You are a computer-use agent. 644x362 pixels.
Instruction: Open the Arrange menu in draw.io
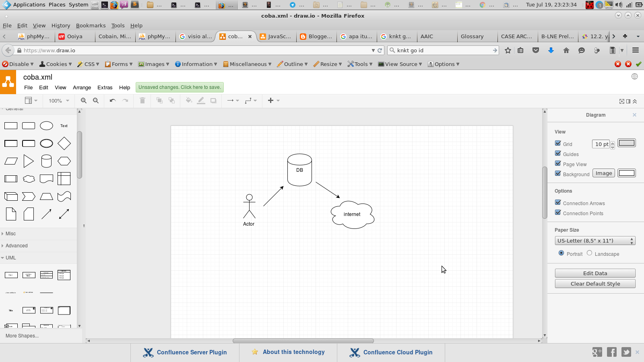click(x=82, y=87)
